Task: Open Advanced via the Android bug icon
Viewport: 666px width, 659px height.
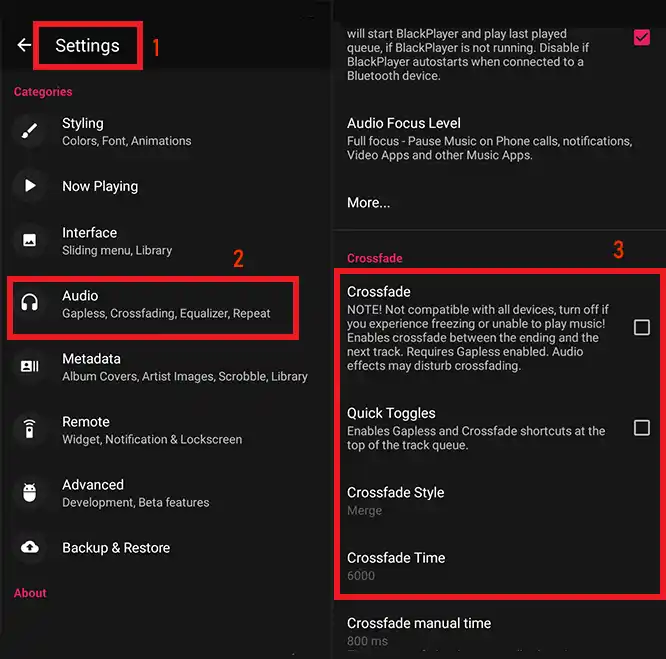Action: [29, 493]
